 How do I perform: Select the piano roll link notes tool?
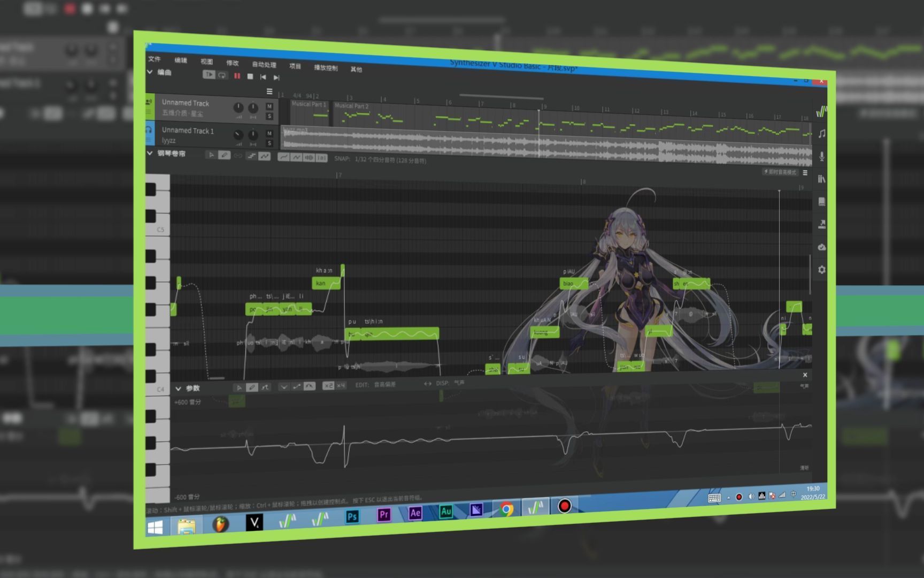coord(238,156)
